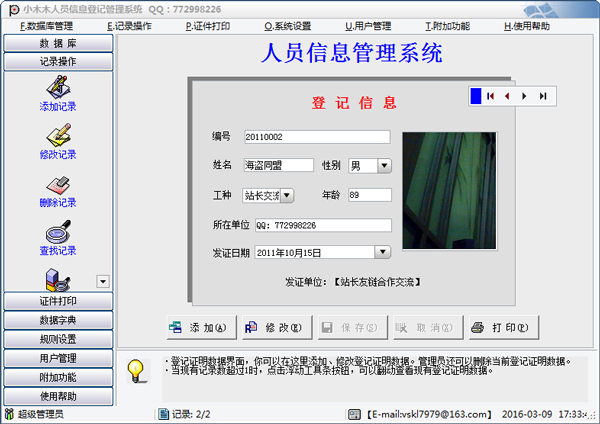The height and width of the screenshot is (424, 600).
Task: Go to previous record arrow
Action: pos(508,96)
